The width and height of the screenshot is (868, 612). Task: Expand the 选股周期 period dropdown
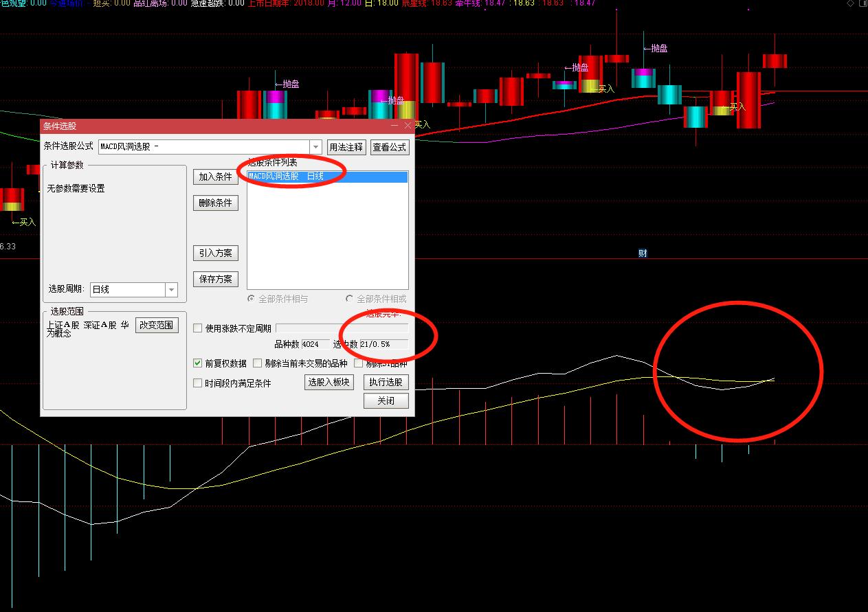[172, 290]
